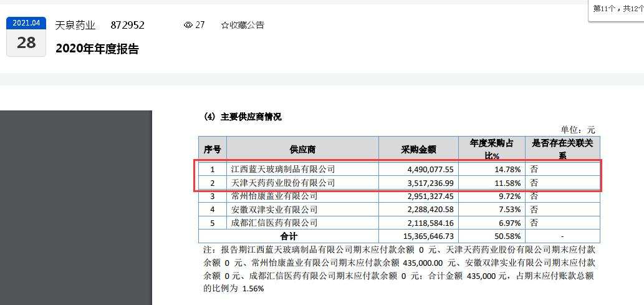Click the 序号 column header
Screen dimensions: 644x305
tap(213, 149)
